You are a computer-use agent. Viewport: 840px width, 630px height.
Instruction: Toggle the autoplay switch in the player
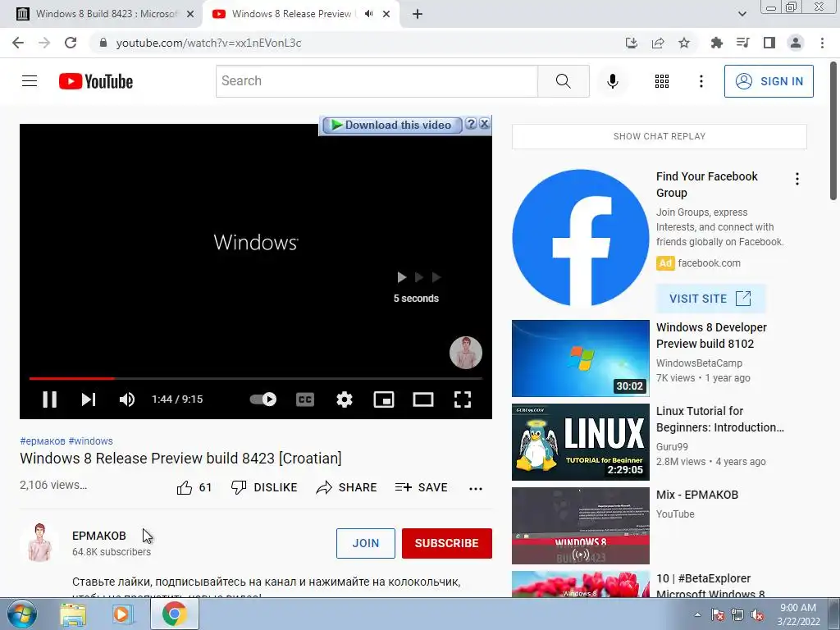tap(263, 399)
